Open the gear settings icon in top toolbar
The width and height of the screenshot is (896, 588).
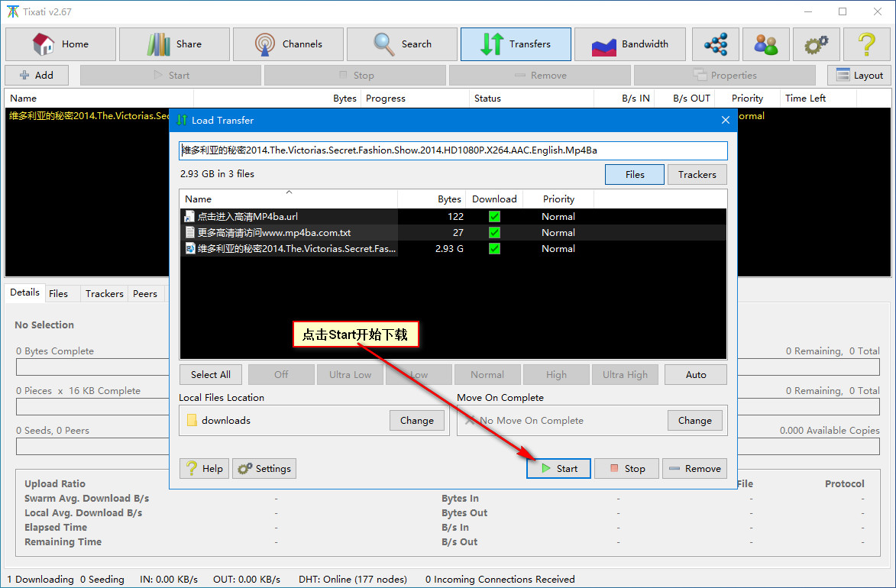(816, 44)
